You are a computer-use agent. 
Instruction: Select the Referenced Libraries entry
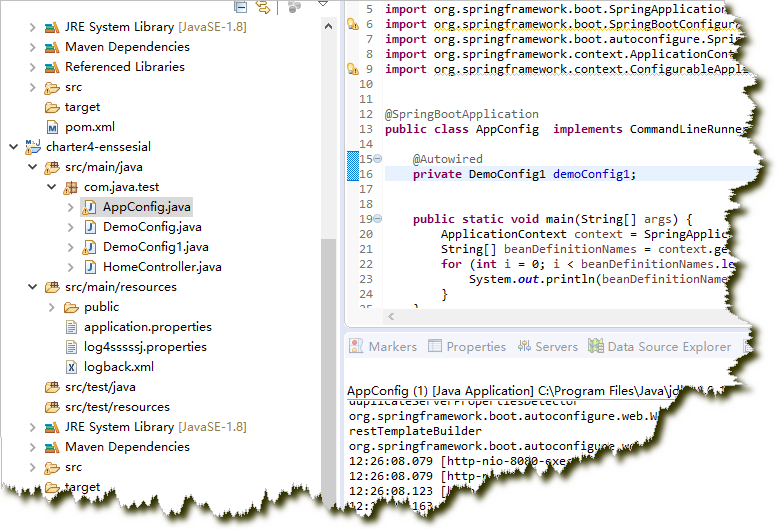[125, 67]
